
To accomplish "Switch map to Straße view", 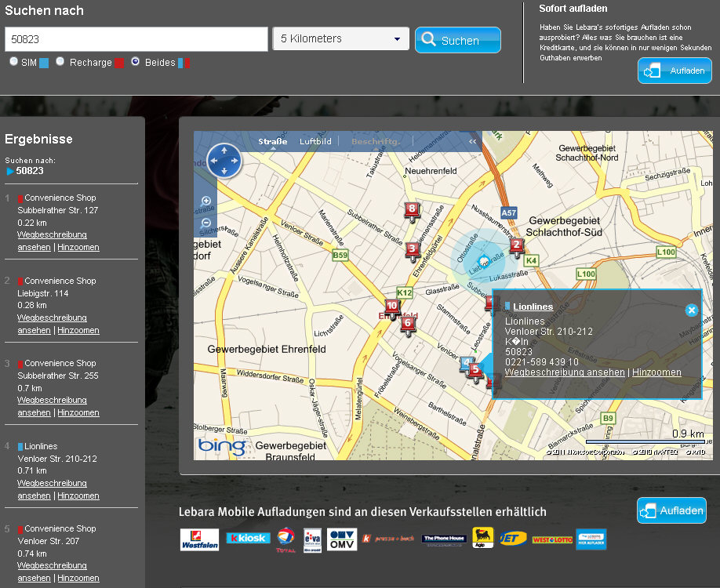I will pyautogui.click(x=273, y=141).
